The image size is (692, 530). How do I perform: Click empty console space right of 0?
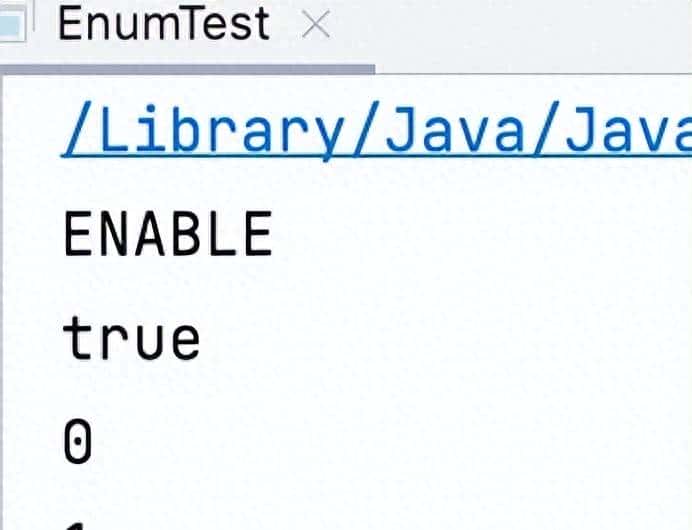click(x=400, y=442)
